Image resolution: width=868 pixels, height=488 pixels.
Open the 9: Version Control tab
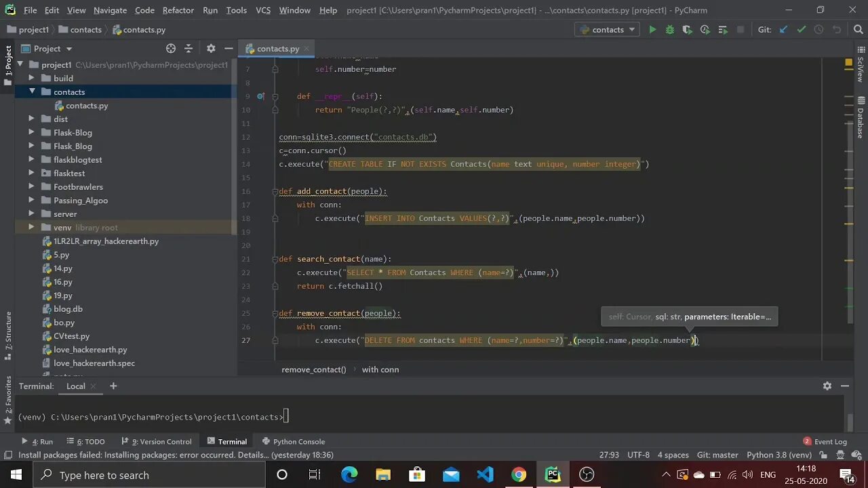156,441
